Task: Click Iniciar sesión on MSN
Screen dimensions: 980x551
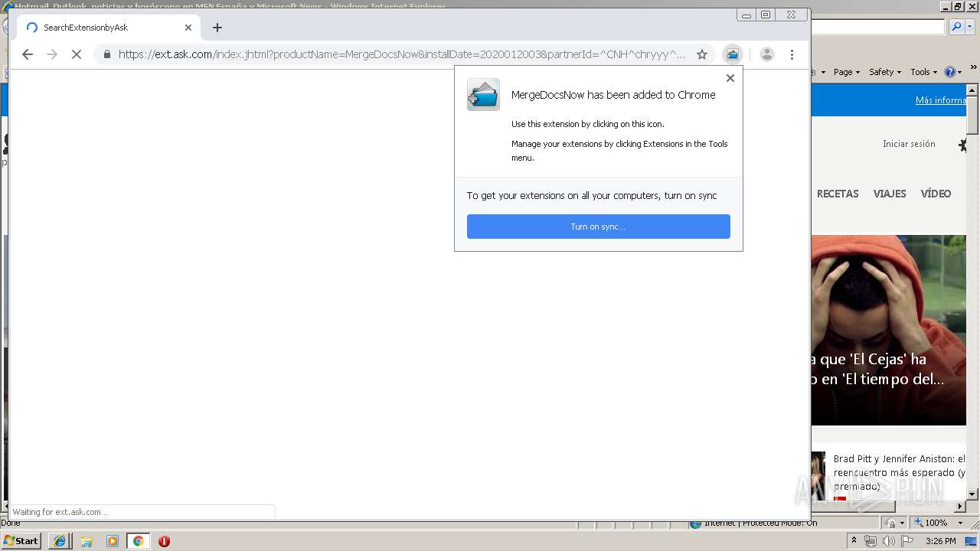Action: [x=909, y=144]
